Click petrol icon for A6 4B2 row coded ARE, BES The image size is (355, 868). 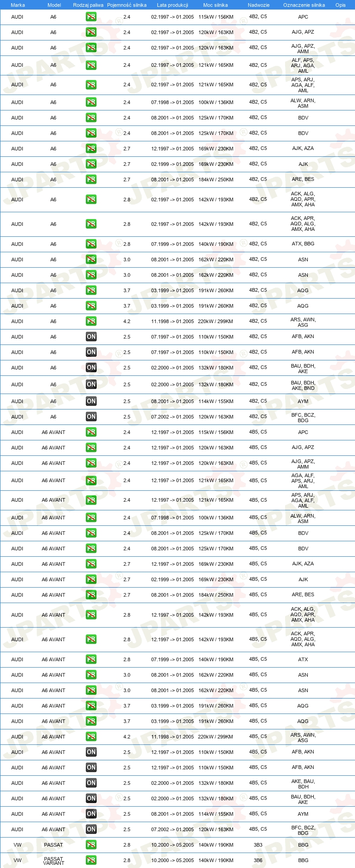[91, 180]
